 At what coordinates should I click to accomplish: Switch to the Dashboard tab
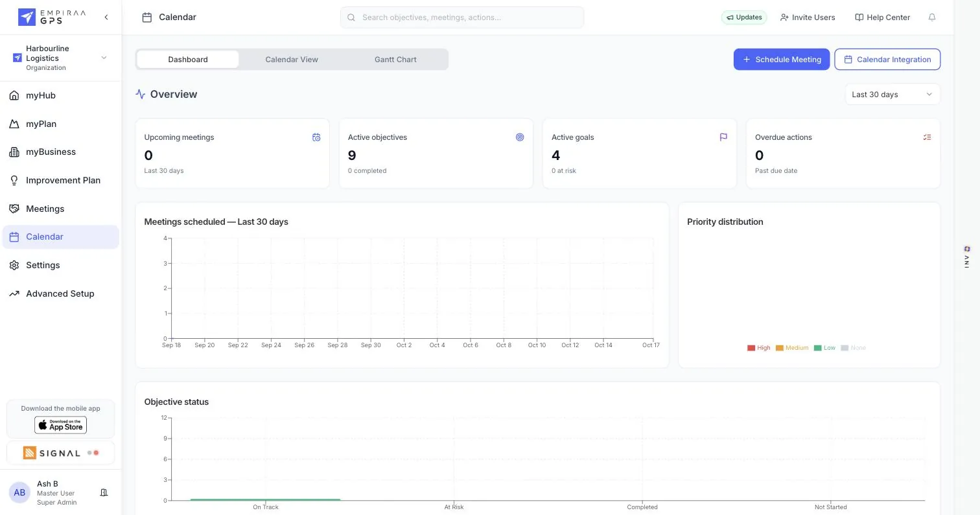(x=188, y=59)
